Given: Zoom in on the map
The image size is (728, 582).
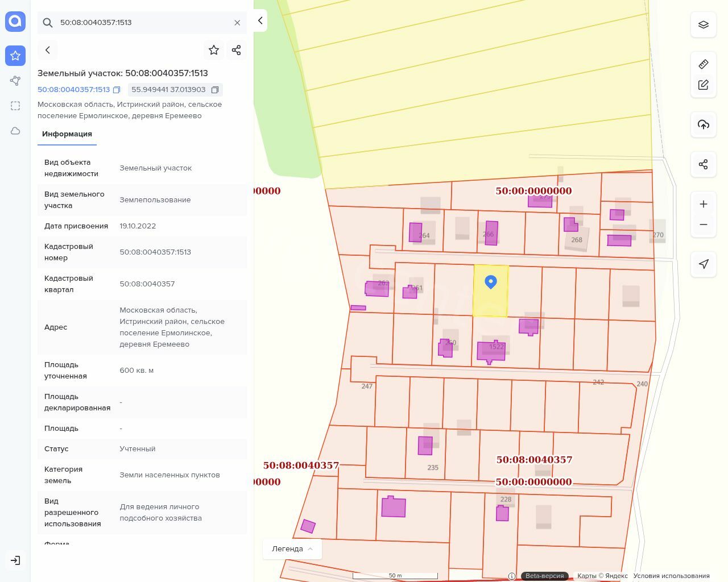Looking at the screenshot, I should (x=704, y=204).
